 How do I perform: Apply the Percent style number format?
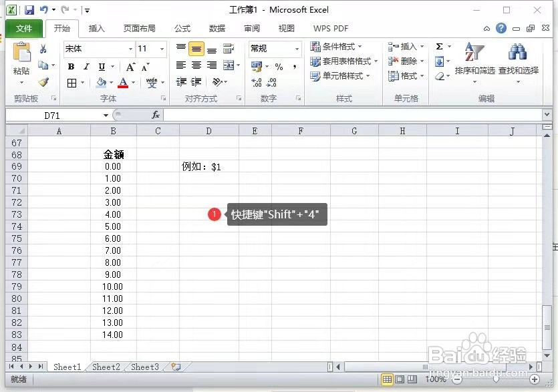point(277,67)
